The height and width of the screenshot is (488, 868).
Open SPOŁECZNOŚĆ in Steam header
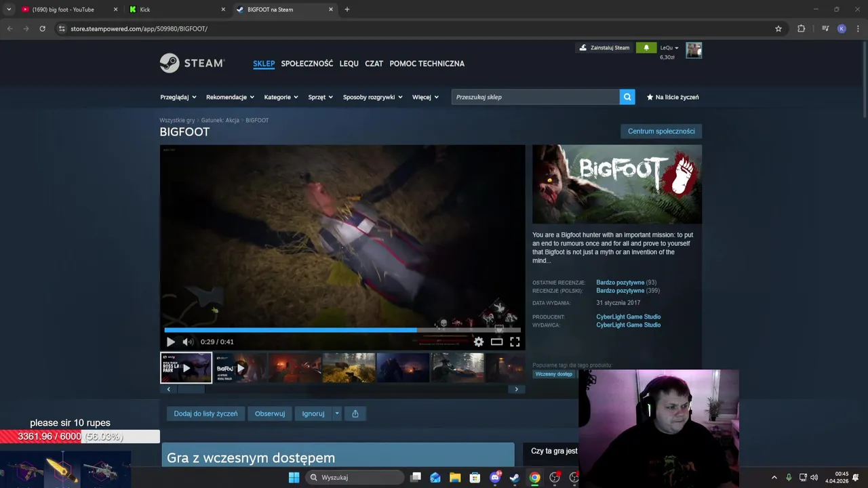point(307,64)
